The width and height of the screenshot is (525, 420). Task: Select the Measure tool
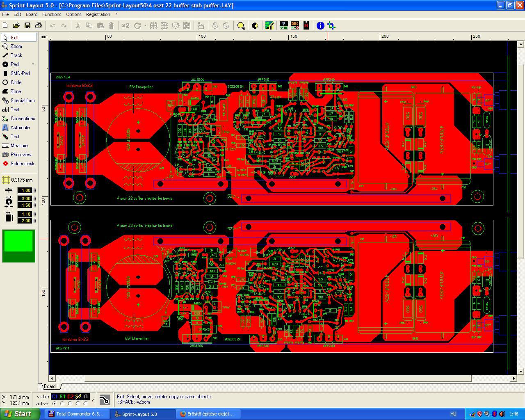(x=19, y=146)
